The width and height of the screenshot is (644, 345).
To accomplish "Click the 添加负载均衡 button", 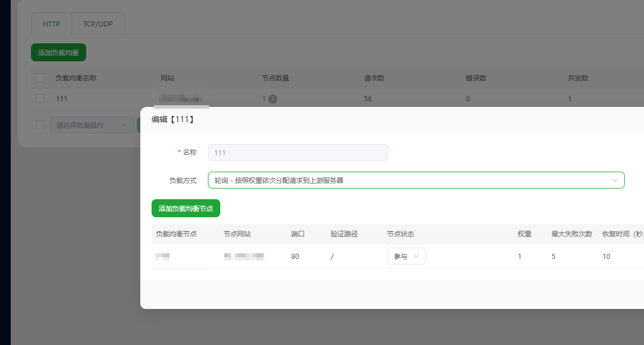I will [59, 52].
